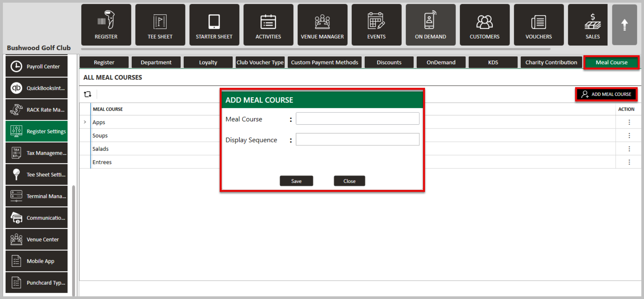Click the ACTION column header
The image size is (644, 299).
tap(626, 109)
